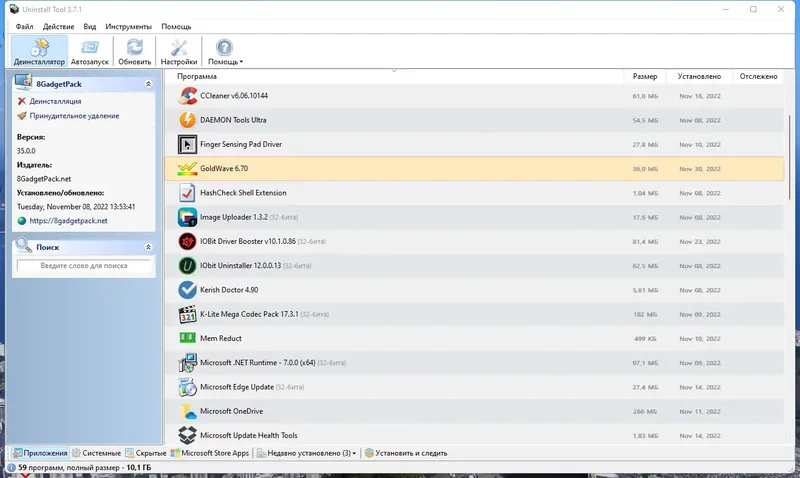This screenshot has width=800, height=478.
Task: Collapse the 8GadgetPack details panel
Action: (x=148, y=84)
